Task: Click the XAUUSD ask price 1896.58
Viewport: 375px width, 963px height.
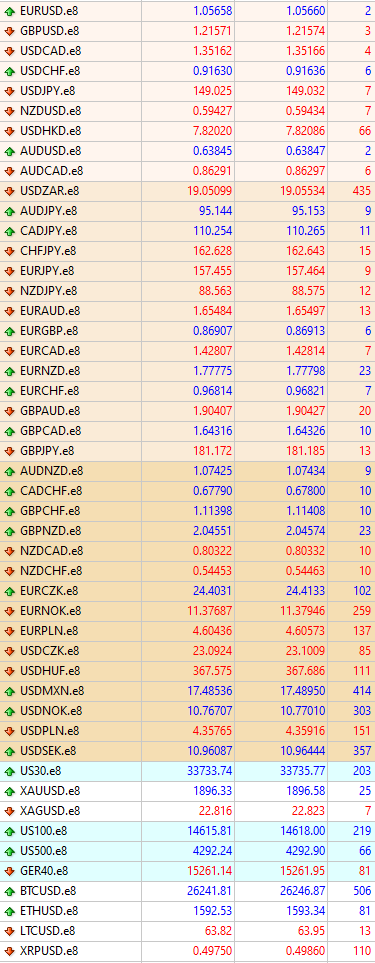Action: 303,791
